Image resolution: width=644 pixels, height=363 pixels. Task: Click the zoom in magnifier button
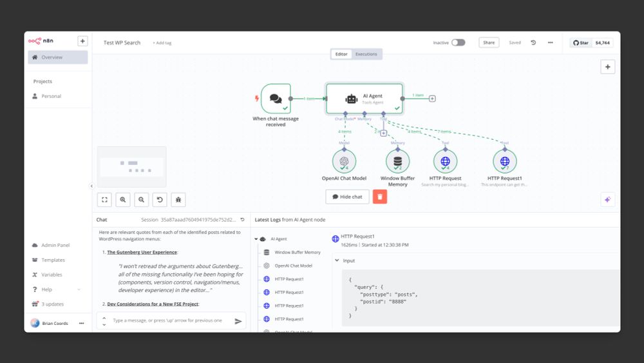[123, 200]
